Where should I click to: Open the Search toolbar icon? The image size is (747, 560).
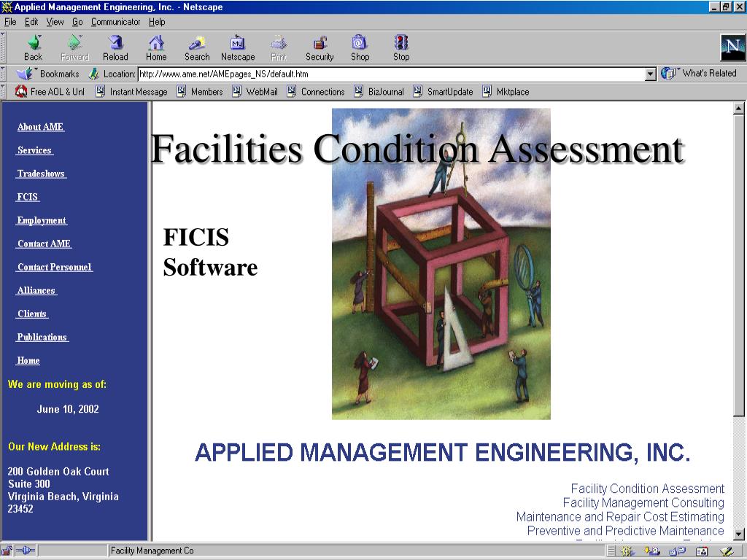click(197, 43)
